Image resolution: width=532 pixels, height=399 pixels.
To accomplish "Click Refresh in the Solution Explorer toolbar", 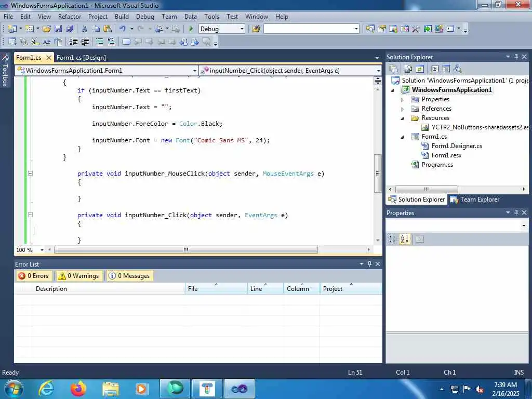I will (420, 69).
